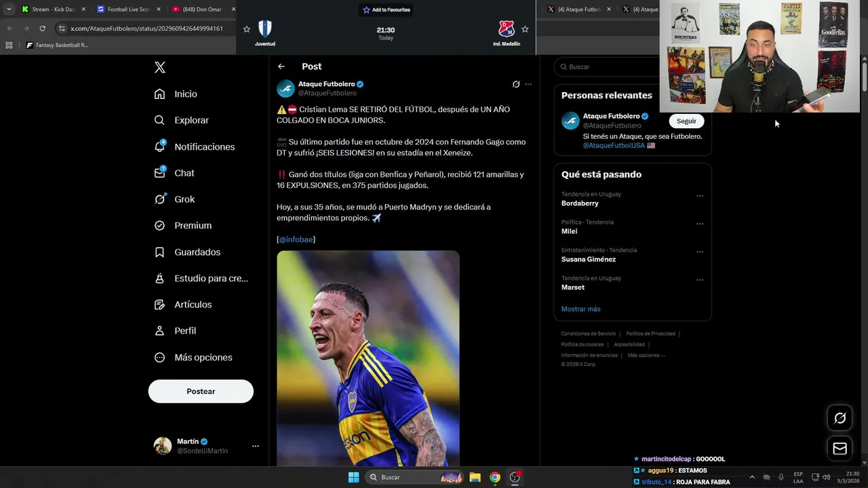The height and width of the screenshot is (488, 868).
Task: Switch to the Stream - Kick Dashboard tab
Action: click(54, 9)
